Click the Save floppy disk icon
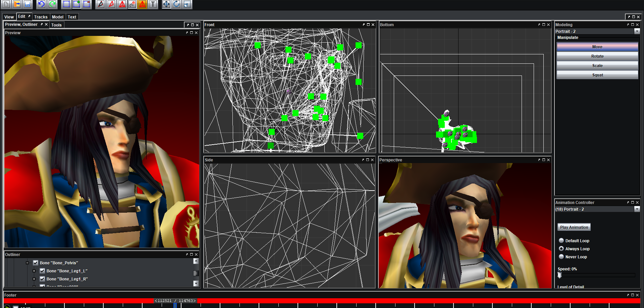 [28, 4]
